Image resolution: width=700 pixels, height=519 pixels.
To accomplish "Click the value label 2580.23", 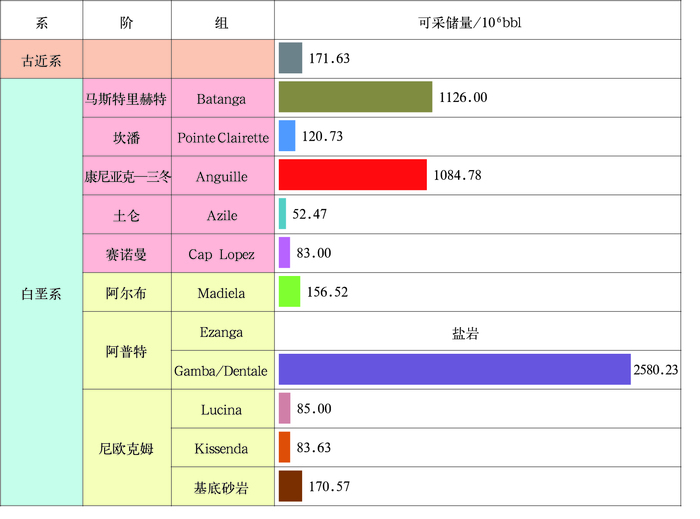I will click(x=655, y=370).
